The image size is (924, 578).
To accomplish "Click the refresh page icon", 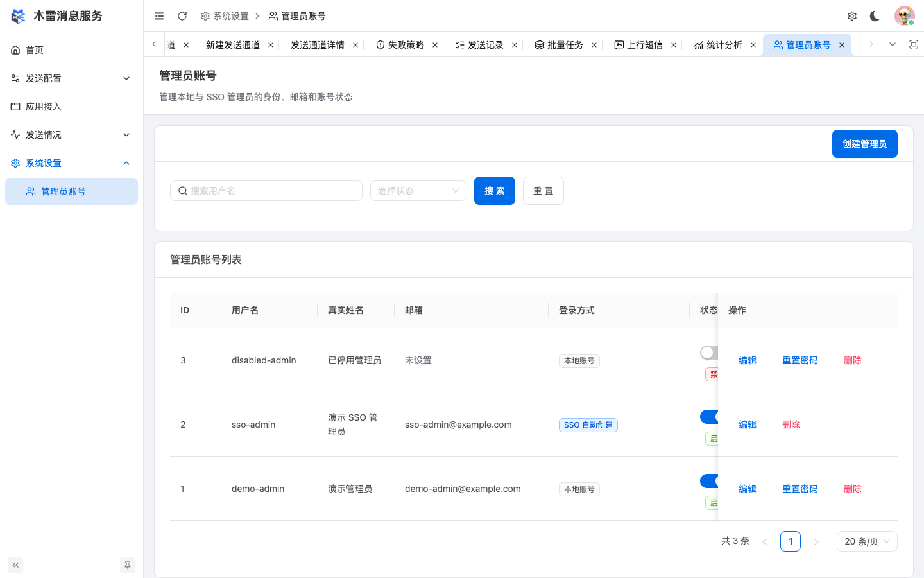I will pyautogui.click(x=182, y=16).
